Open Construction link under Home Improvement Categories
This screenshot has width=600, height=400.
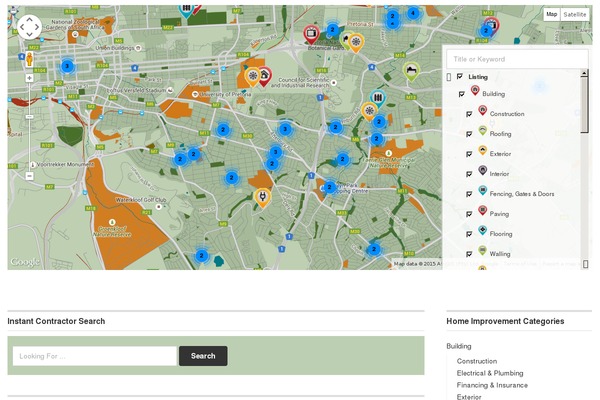coord(477,361)
